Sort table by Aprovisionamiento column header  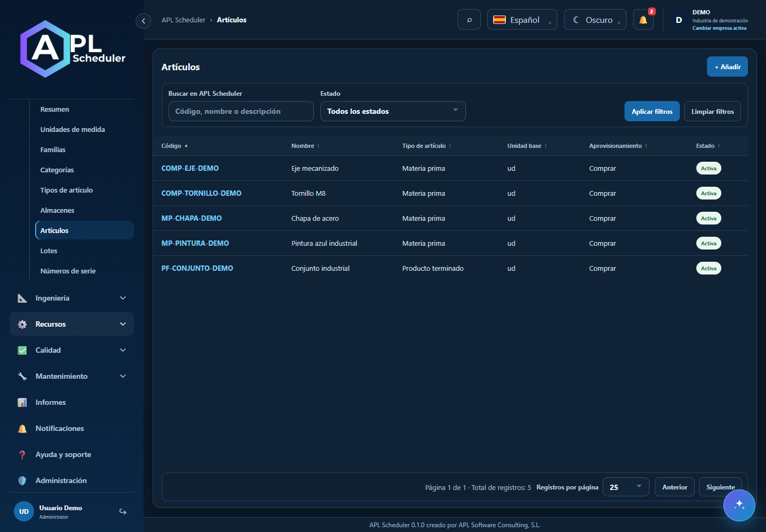pos(618,146)
